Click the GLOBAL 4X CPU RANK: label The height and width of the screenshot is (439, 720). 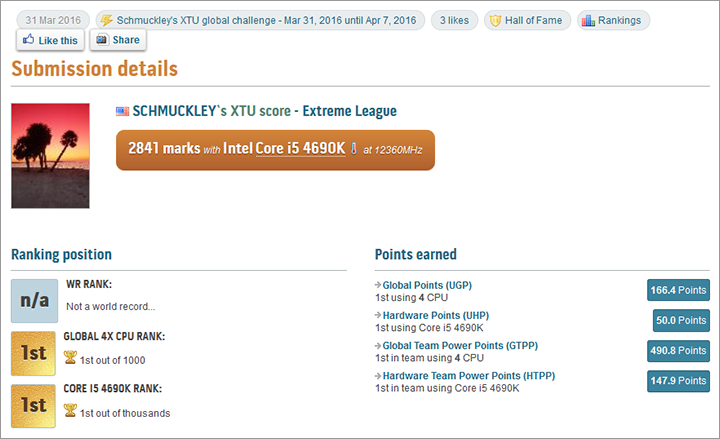point(114,337)
